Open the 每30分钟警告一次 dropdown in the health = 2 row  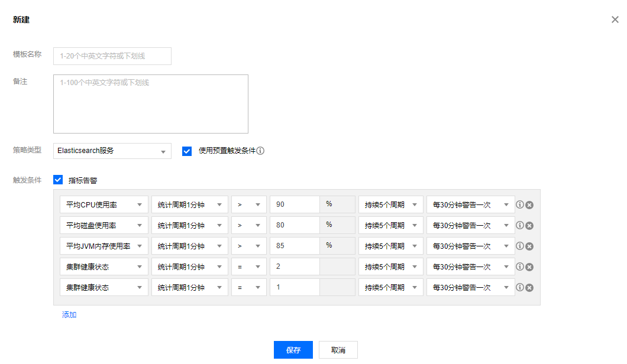coord(471,266)
